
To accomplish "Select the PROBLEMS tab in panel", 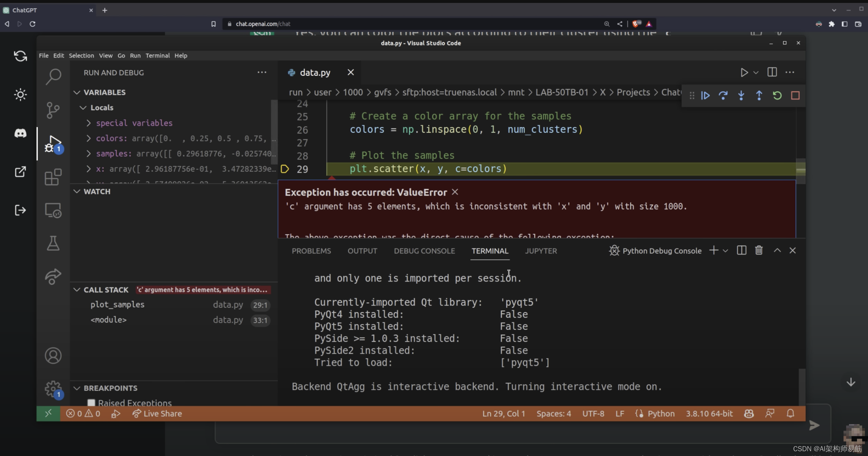I will (311, 250).
